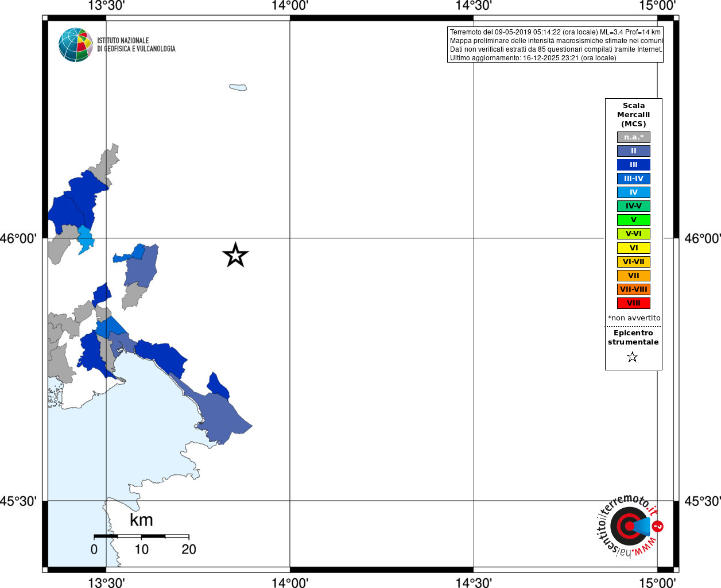This screenshot has width=721, height=588.
Task: Click the 'Scala Mercalli (MCS)' legend title
Action: [634, 115]
